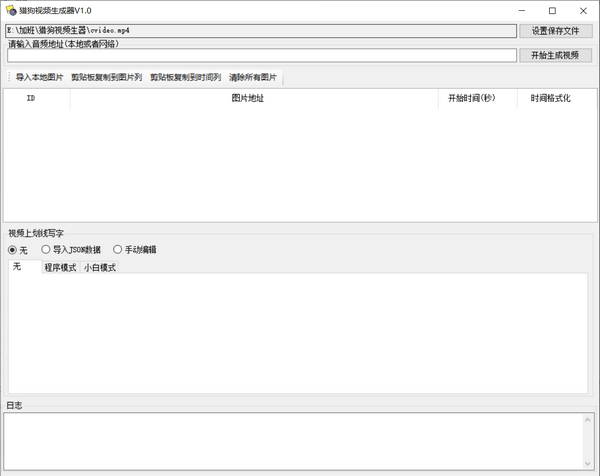Close the 猫狗视频生成器 window
Image resolution: width=600 pixels, height=476 pixels.
pos(583,11)
